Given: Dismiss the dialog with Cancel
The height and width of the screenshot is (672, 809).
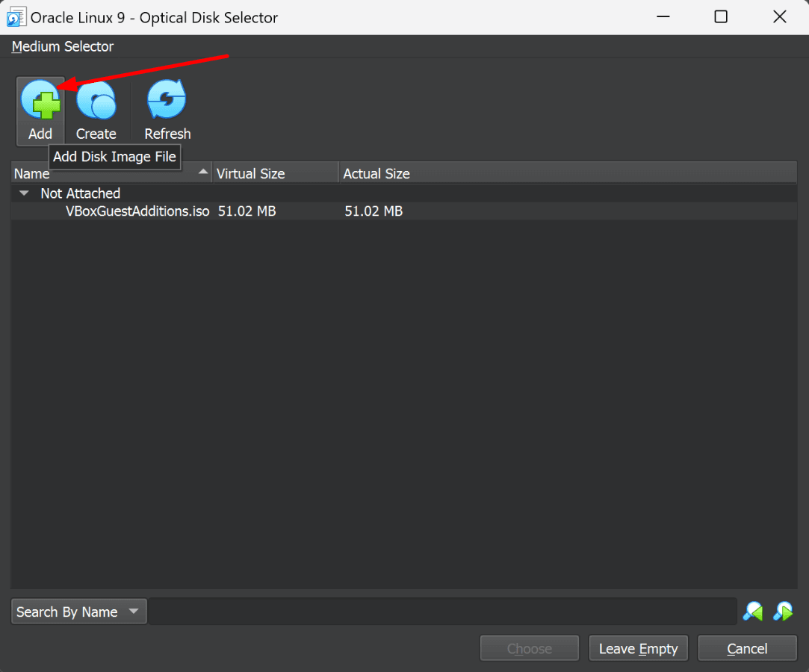Looking at the screenshot, I should point(747,647).
